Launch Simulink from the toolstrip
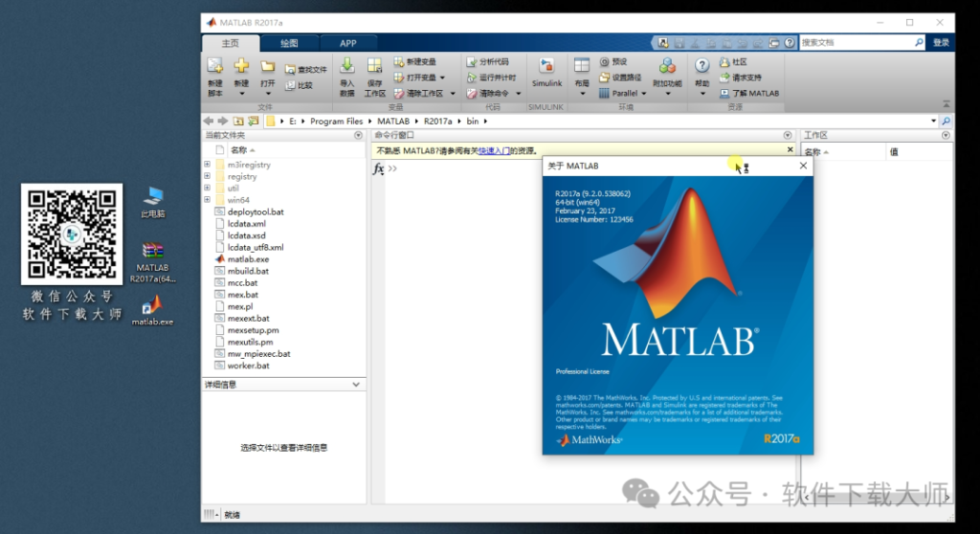Viewport: 980px width, 534px height. click(x=546, y=73)
